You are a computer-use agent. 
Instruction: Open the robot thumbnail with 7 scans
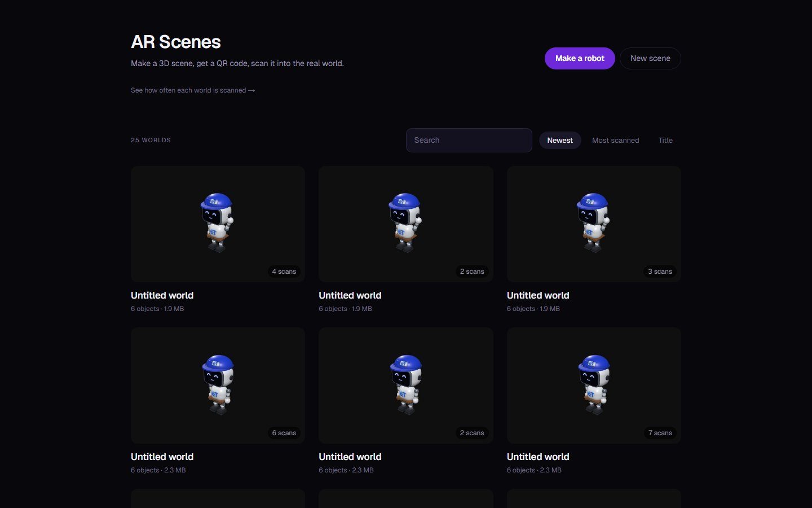coord(594,386)
